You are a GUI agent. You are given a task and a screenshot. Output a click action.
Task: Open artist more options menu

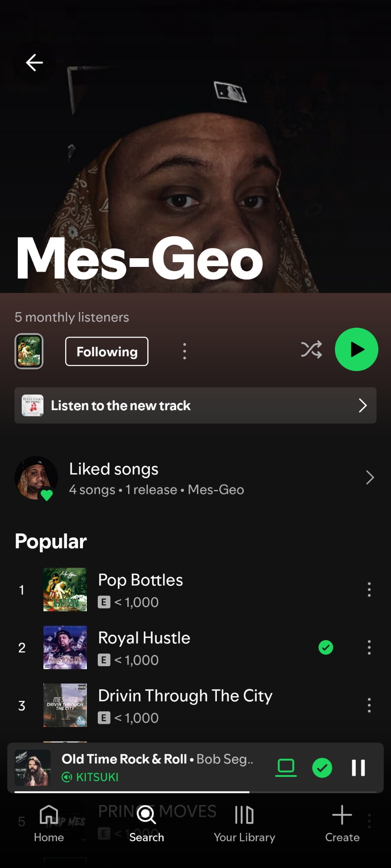click(x=185, y=351)
